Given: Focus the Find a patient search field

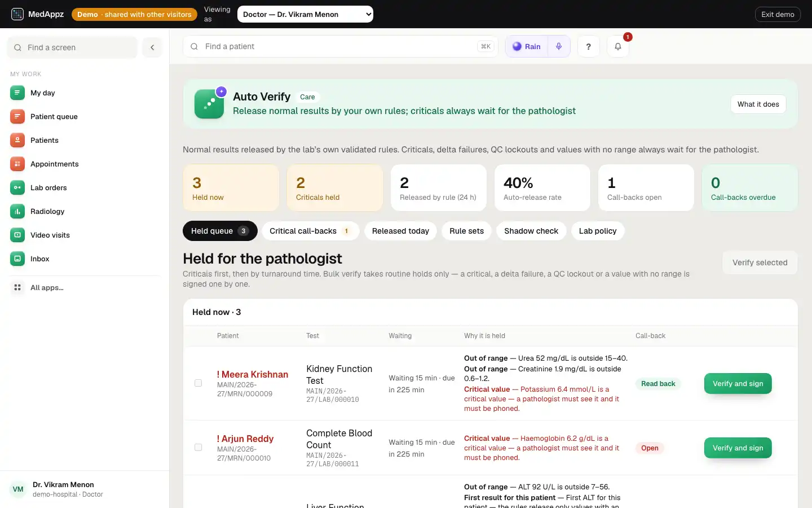Looking at the screenshot, I should click(341, 46).
